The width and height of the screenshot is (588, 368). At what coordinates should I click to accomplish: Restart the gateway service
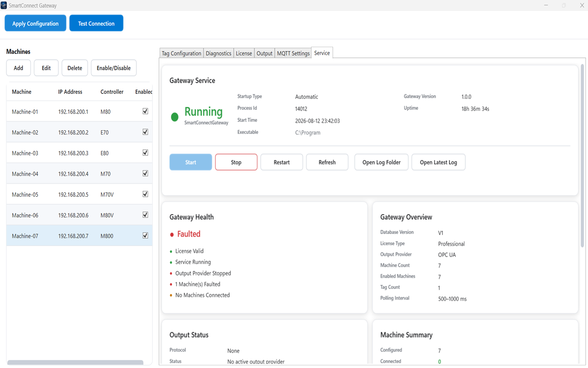[x=282, y=162]
